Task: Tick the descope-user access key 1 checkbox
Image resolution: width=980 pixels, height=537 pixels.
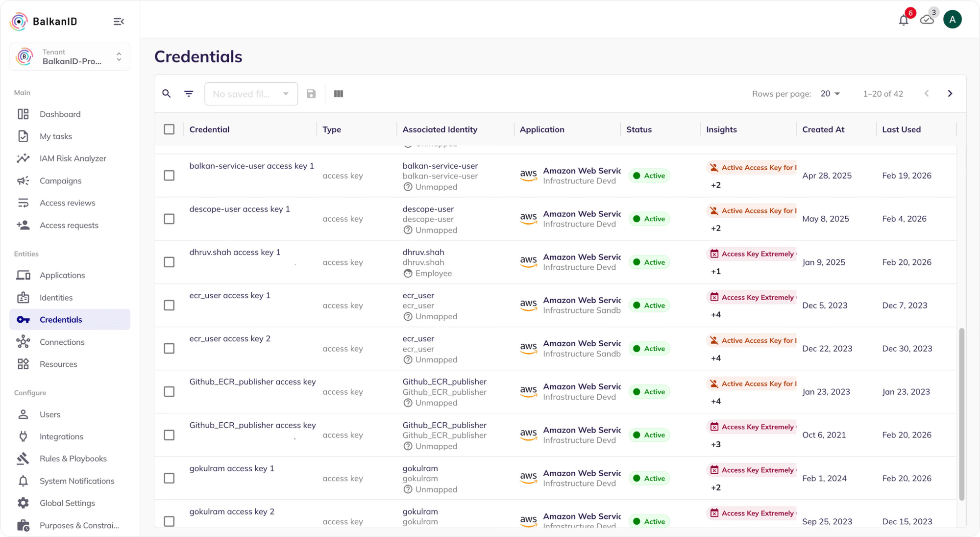Action: point(169,219)
